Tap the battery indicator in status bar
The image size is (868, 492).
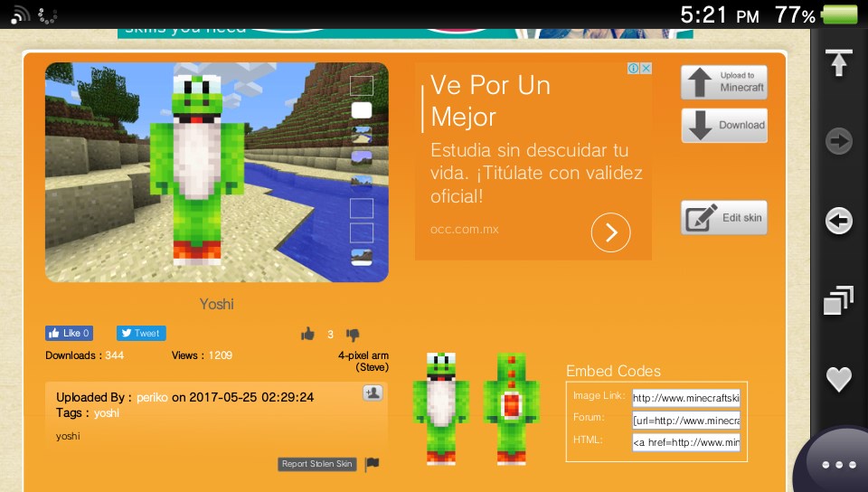pos(839,14)
